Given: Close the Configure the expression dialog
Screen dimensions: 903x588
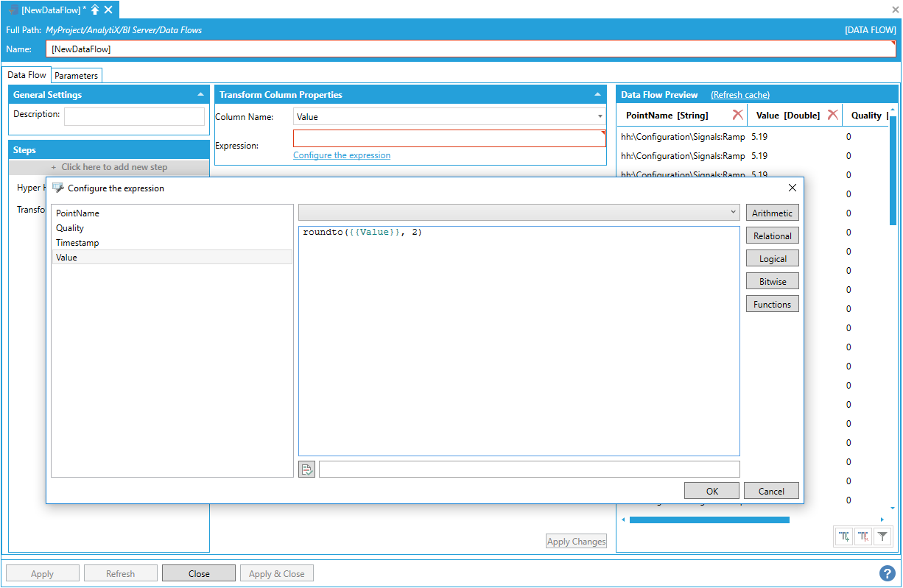Looking at the screenshot, I should (x=793, y=188).
